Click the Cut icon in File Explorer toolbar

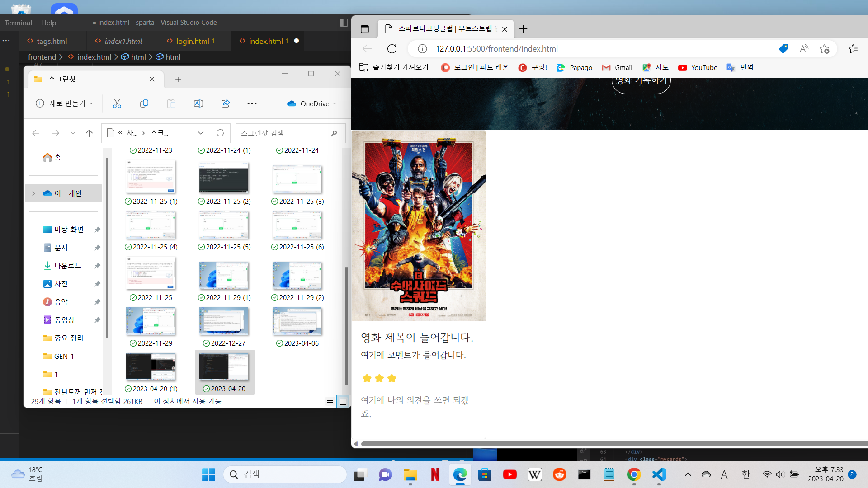click(x=117, y=103)
